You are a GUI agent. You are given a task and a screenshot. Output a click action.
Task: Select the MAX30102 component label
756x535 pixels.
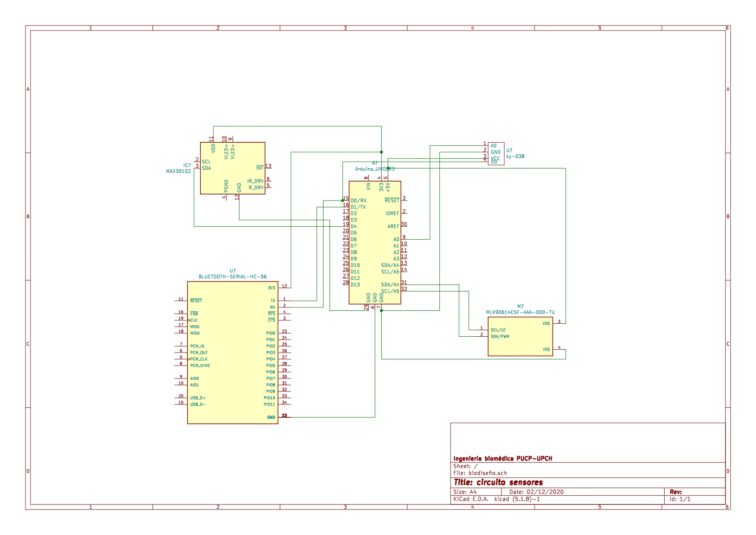178,171
